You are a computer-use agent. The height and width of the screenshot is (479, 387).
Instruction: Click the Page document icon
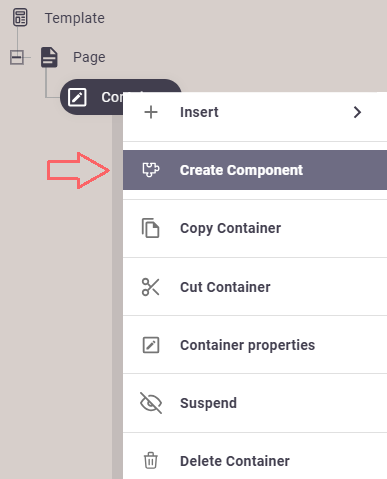49,57
